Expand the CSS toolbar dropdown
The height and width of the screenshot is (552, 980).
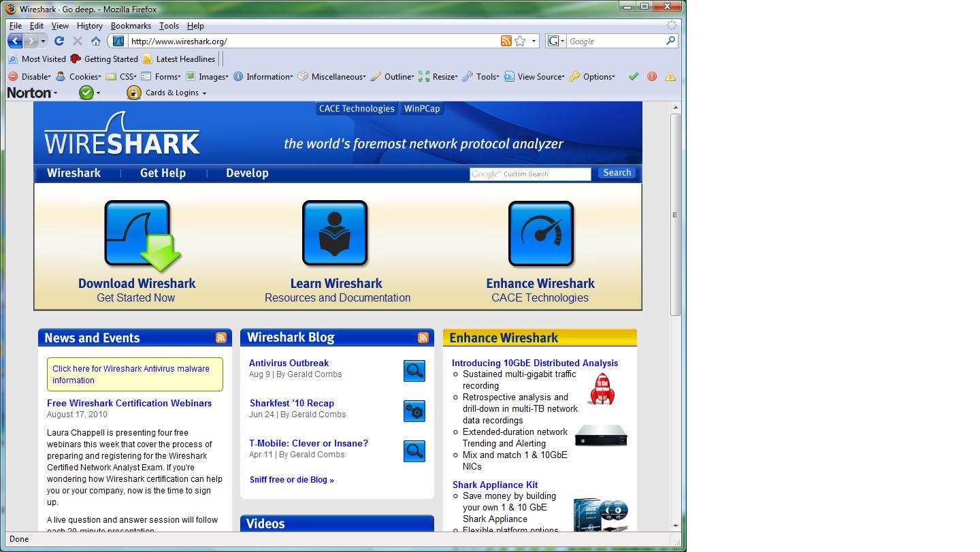(121, 77)
